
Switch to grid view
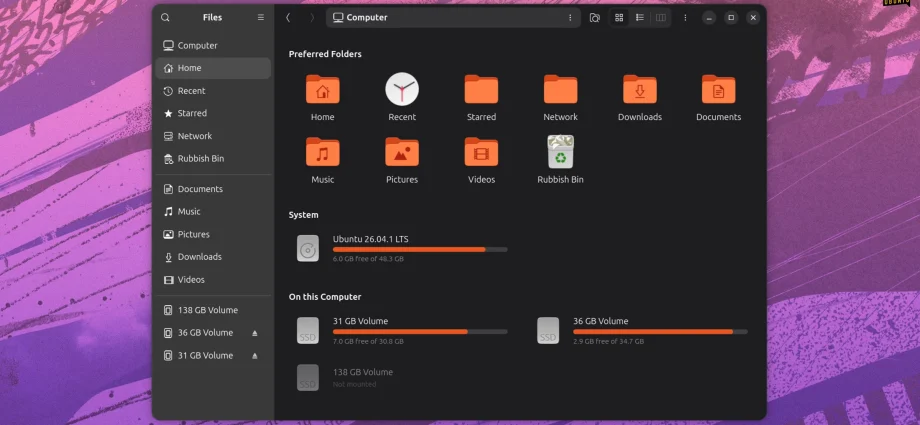[x=619, y=18]
